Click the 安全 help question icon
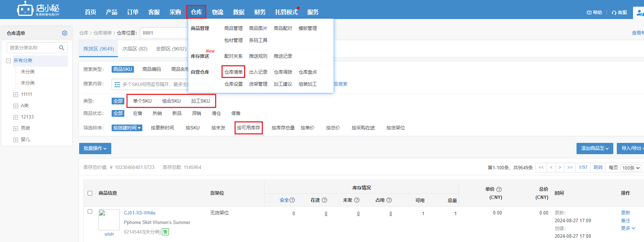Screen dimensions: 644x242 click(x=292, y=200)
